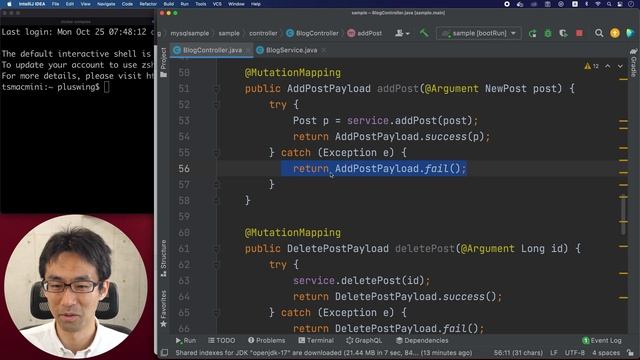Click the Spotlight search icon in menu bar
The height and width of the screenshot is (360, 640).
[609, 4]
